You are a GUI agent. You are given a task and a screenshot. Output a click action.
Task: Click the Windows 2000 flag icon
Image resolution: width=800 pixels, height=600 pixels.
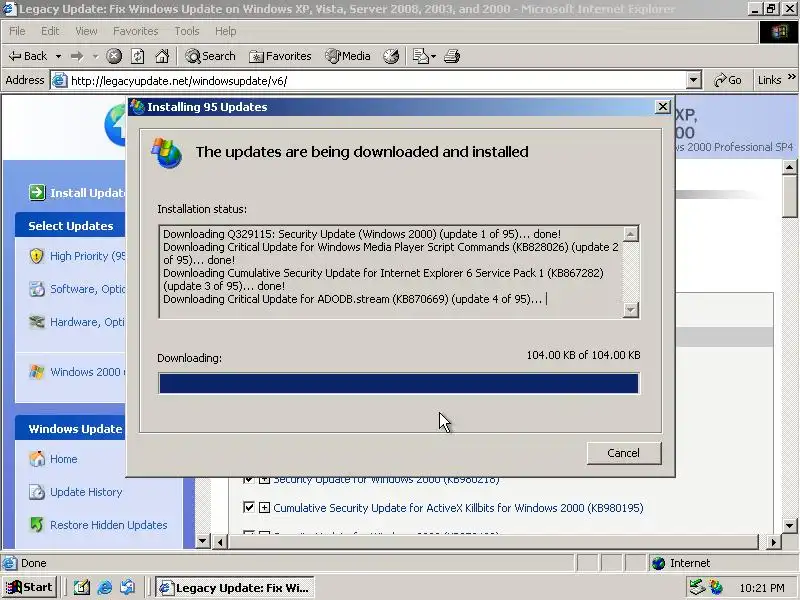pyautogui.click(x=36, y=372)
